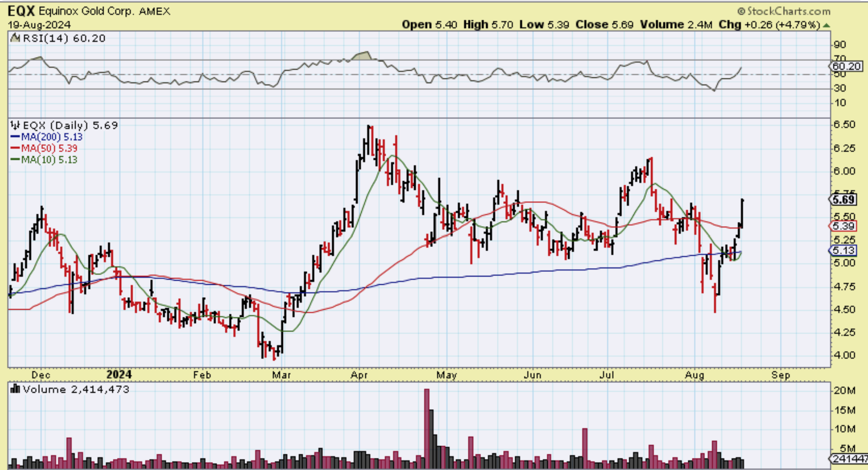Click the Close 5.69 value in the header
Image resolution: width=868 pixels, height=470 pixels.
click(x=604, y=24)
